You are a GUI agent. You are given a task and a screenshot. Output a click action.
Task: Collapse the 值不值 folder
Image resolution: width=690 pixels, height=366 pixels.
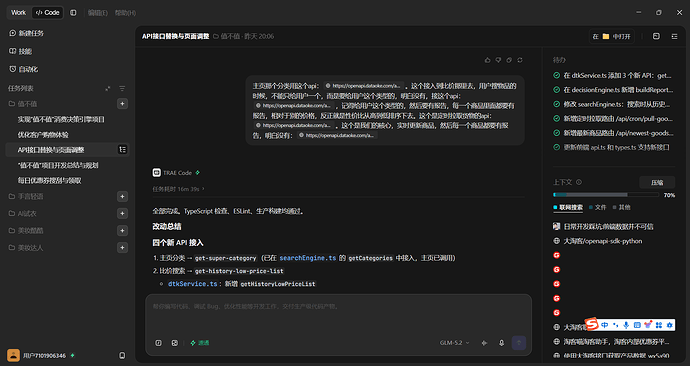23,104
